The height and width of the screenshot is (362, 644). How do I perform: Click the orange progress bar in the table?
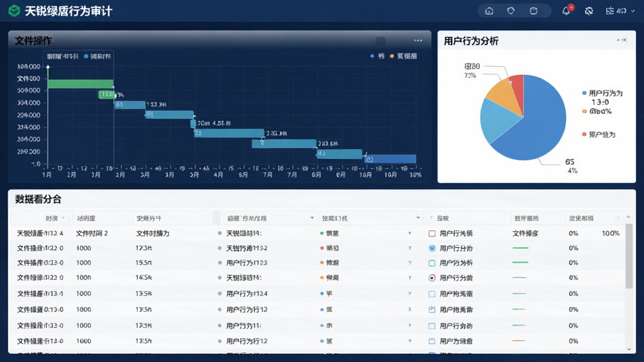(x=519, y=341)
